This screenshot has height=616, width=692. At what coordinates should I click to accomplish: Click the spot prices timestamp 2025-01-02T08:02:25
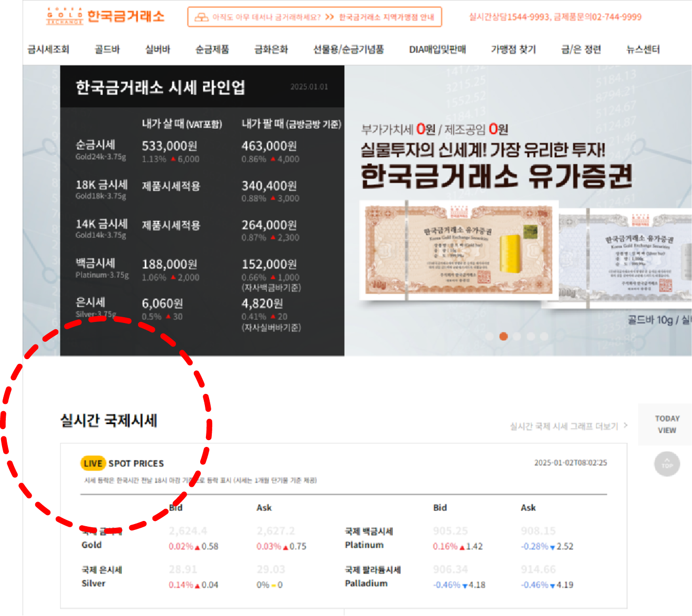(x=571, y=463)
